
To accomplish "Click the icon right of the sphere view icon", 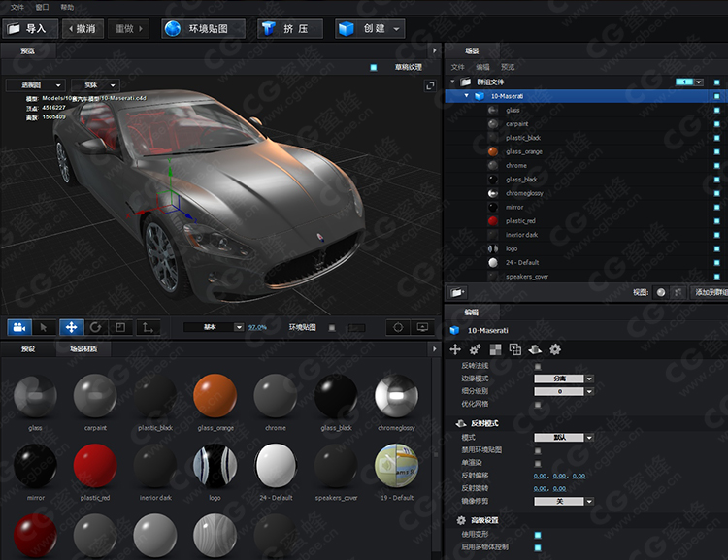I will tap(678, 292).
